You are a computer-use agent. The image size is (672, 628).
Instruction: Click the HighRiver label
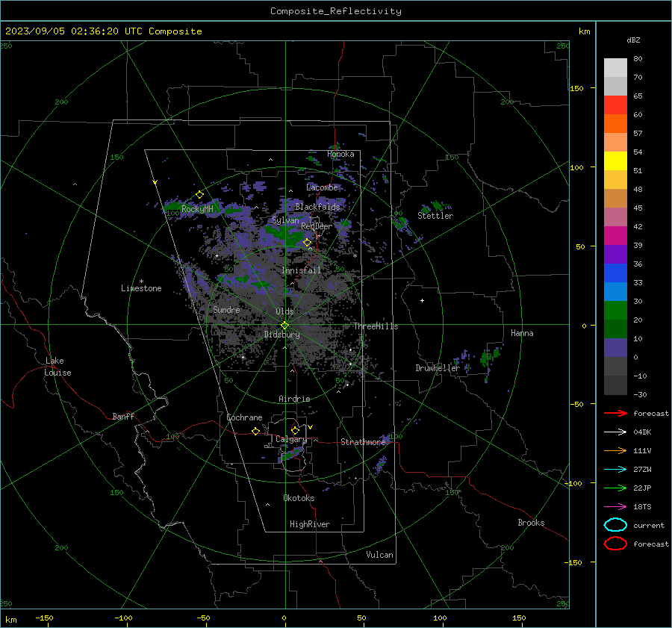coord(309,524)
